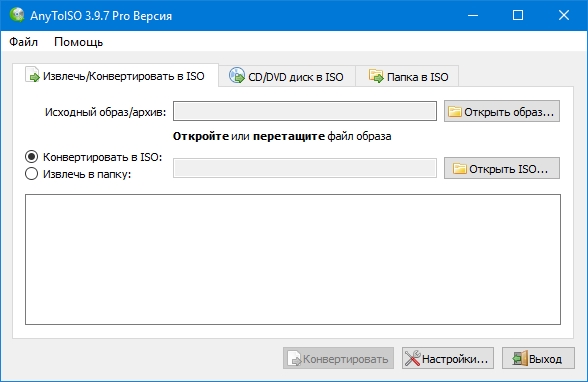Click the empty log output area
Viewport: 588px width, 382px height.
pos(293,259)
